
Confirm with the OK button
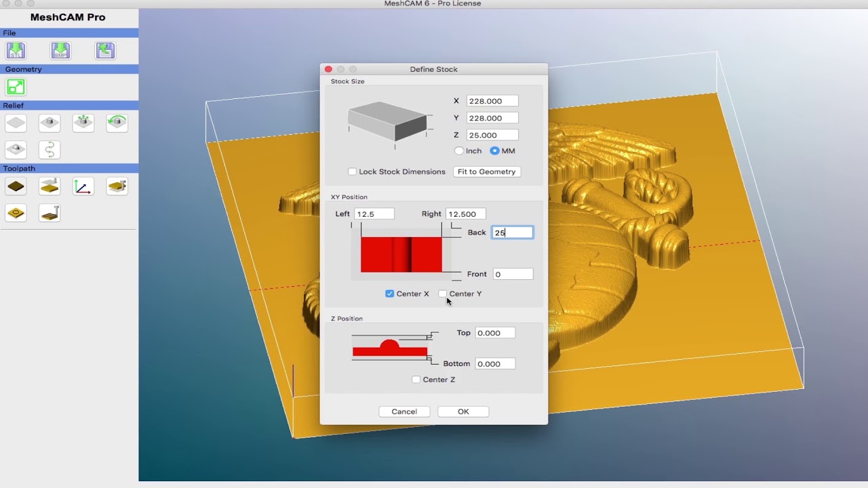(x=463, y=411)
